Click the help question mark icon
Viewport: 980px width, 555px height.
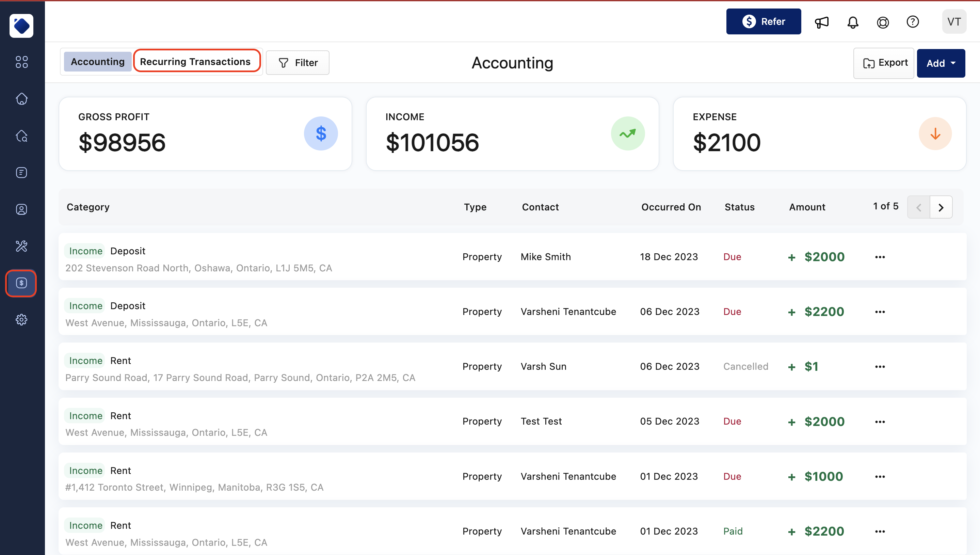coord(913,22)
